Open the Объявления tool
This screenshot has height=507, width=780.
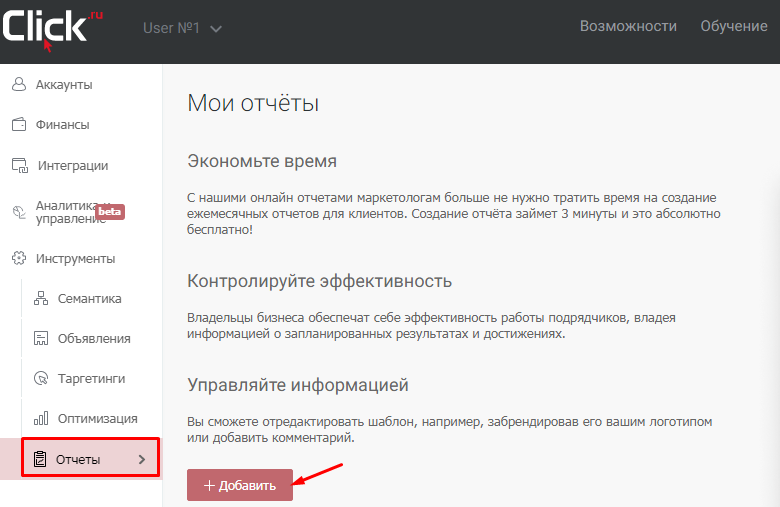(x=94, y=338)
